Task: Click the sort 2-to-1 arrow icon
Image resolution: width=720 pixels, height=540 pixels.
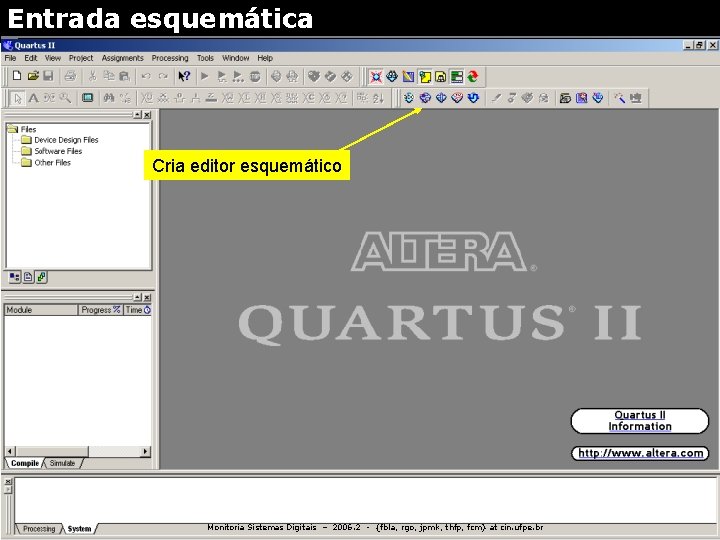Action: [x=378, y=98]
